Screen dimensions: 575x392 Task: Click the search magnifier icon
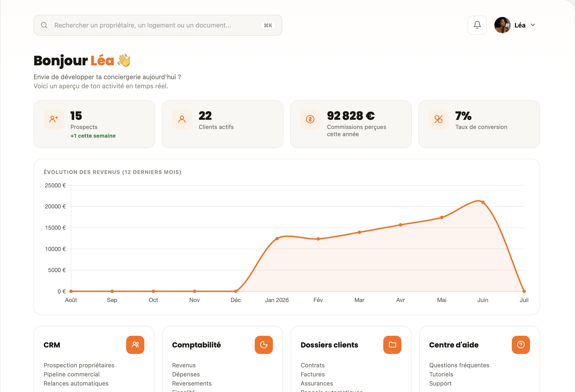tap(44, 25)
